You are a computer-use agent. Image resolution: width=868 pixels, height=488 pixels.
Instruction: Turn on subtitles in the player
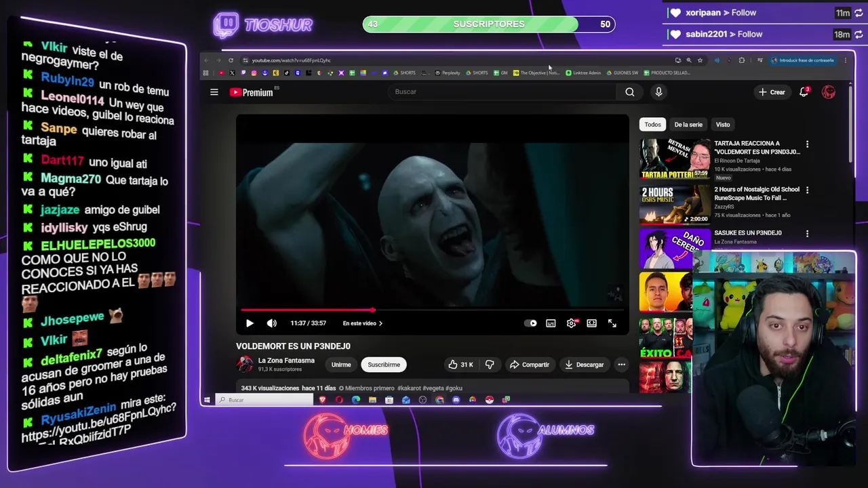(x=551, y=323)
